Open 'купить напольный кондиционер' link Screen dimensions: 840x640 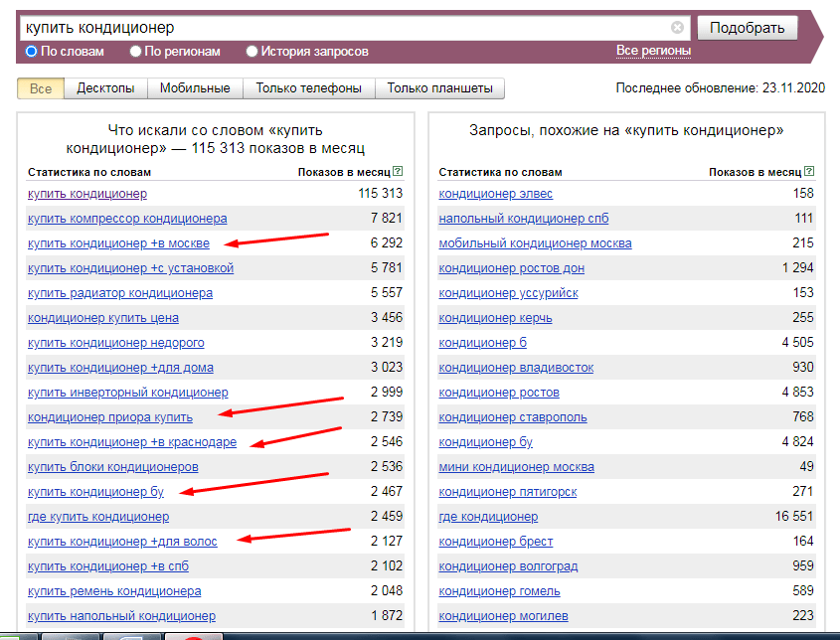121,616
